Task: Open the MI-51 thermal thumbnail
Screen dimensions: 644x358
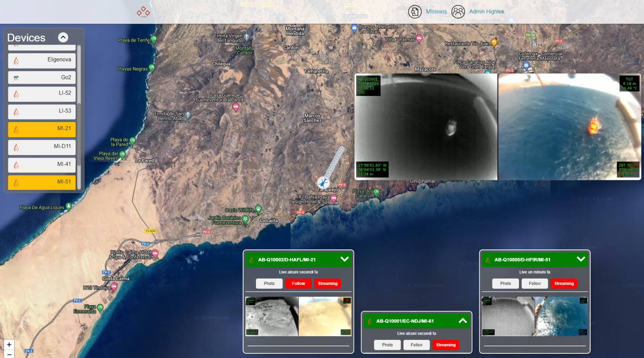Action: 508,316
